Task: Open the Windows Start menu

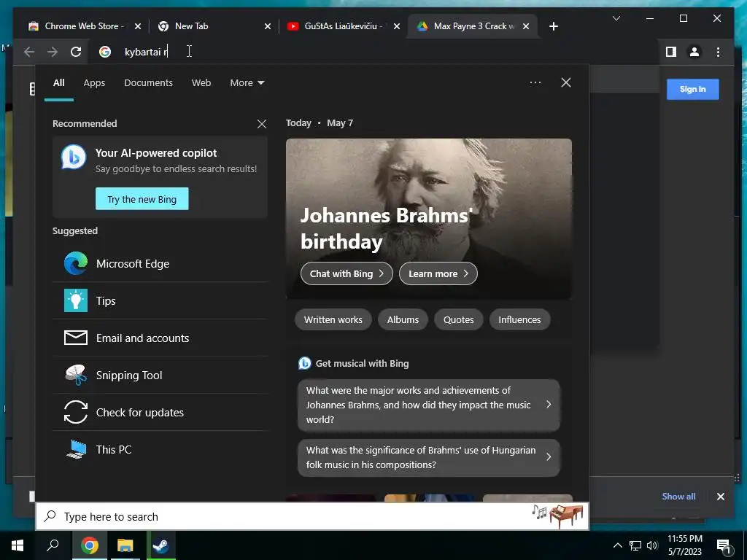Action: [x=18, y=545]
